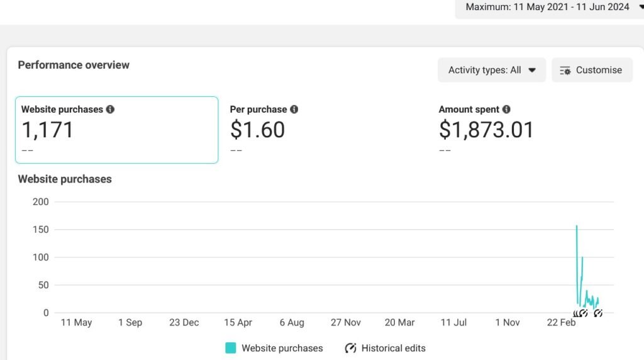Click the 22 Feb label on the x-axis
This screenshot has height=360, width=644.
561,323
